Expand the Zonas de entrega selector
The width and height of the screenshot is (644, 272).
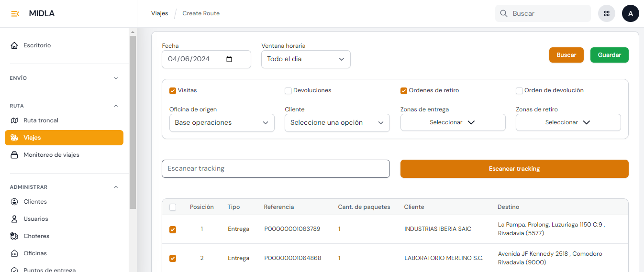click(453, 122)
